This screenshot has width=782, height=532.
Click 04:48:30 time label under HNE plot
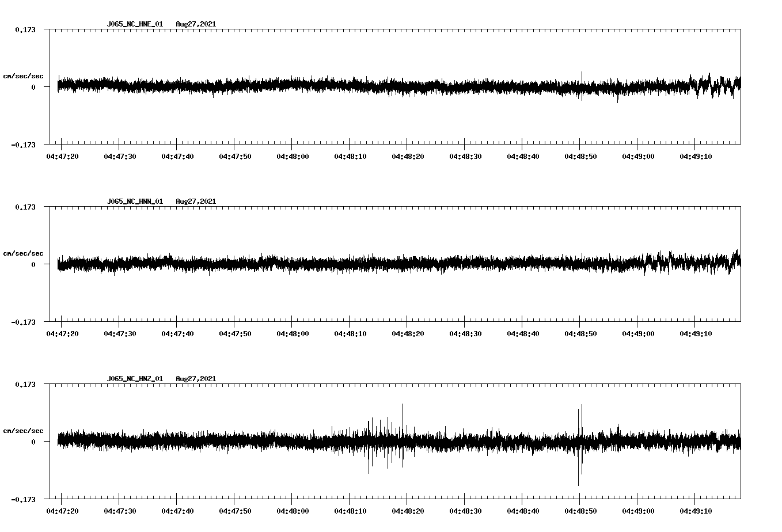tap(465, 156)
